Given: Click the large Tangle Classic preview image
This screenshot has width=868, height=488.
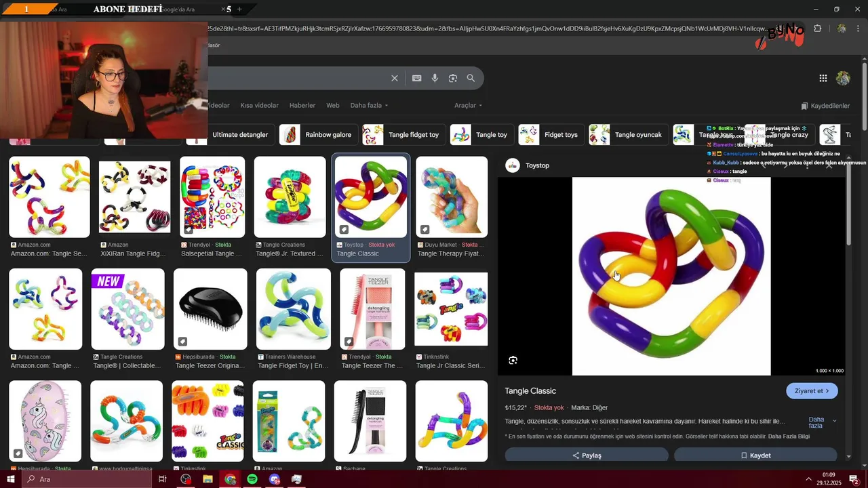Looking at the screenshot, I should click(671, 277).
